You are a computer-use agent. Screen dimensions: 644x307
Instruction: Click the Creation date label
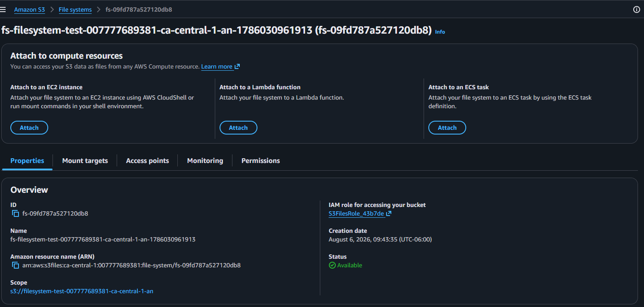(348, 231)
